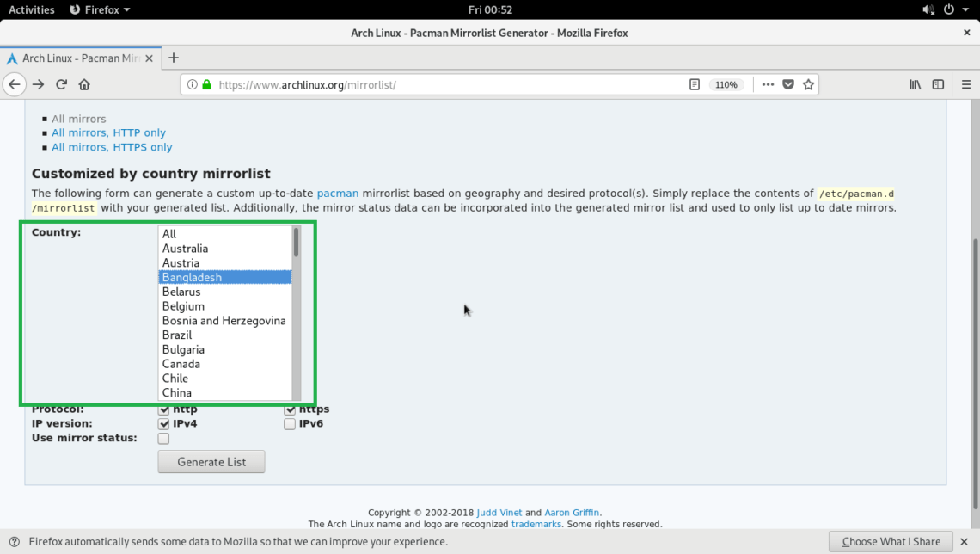Select Austria in the country list
The height and width of the screenshot is (554, 980).
click(x=225, y=262)
